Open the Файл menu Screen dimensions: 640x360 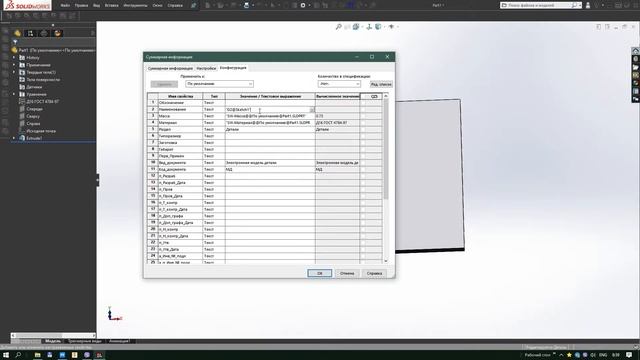[x=65, y=6]
